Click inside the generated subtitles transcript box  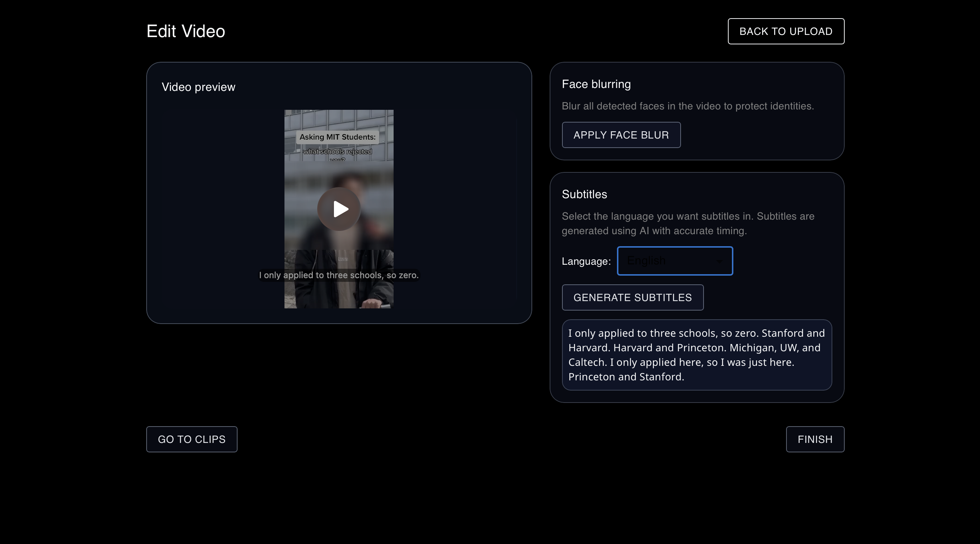click(x=697, y=355)
